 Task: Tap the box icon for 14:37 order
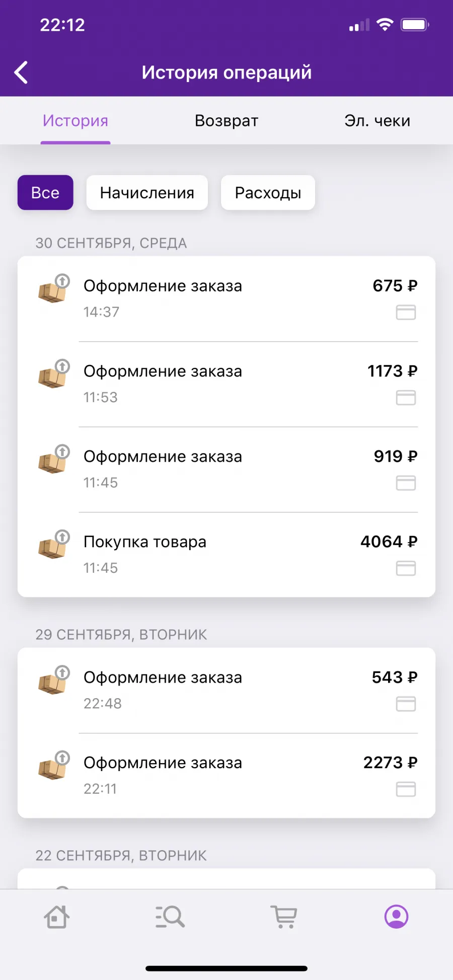(54, 289)
